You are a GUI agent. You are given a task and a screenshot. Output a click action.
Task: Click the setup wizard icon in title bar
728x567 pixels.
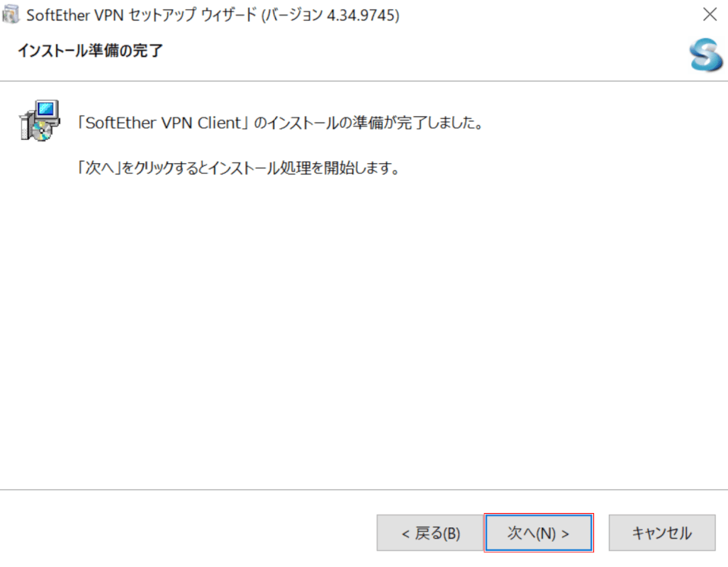click(11, 14)
